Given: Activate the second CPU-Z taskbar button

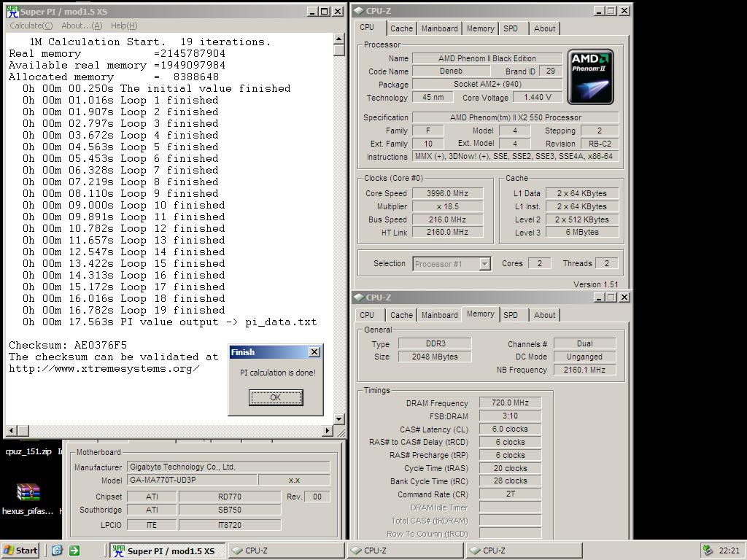Looking at the screenshot, I should tap(405, 551).
